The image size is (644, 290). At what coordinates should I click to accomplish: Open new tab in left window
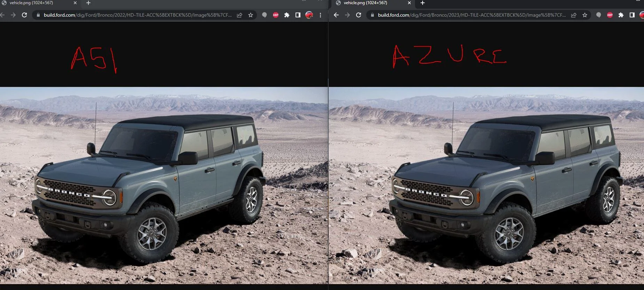(x=88, y=3)
